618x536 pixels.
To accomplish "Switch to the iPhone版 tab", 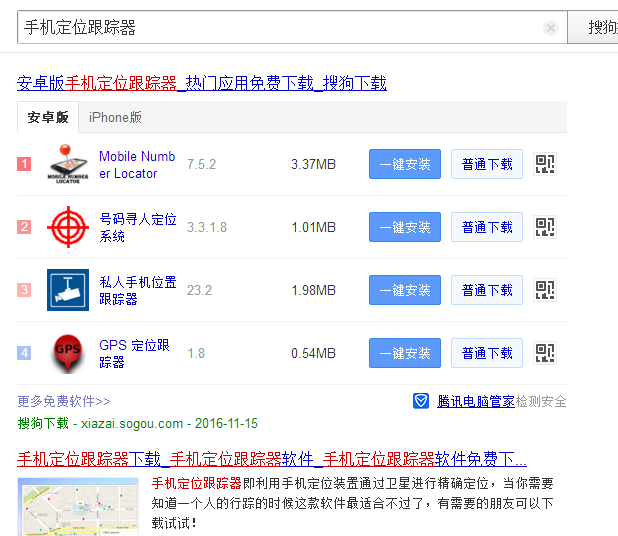I will [x=115, y=117].
